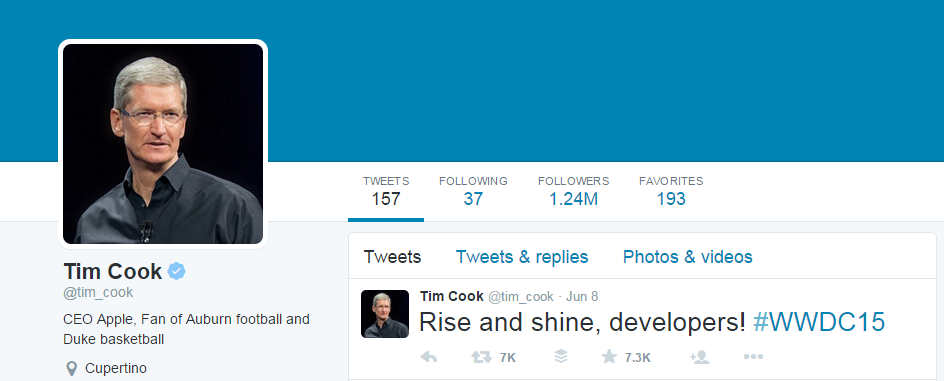
Task: Click the Jun 8 tweet timestamp
Action: (x=582, y=297)
